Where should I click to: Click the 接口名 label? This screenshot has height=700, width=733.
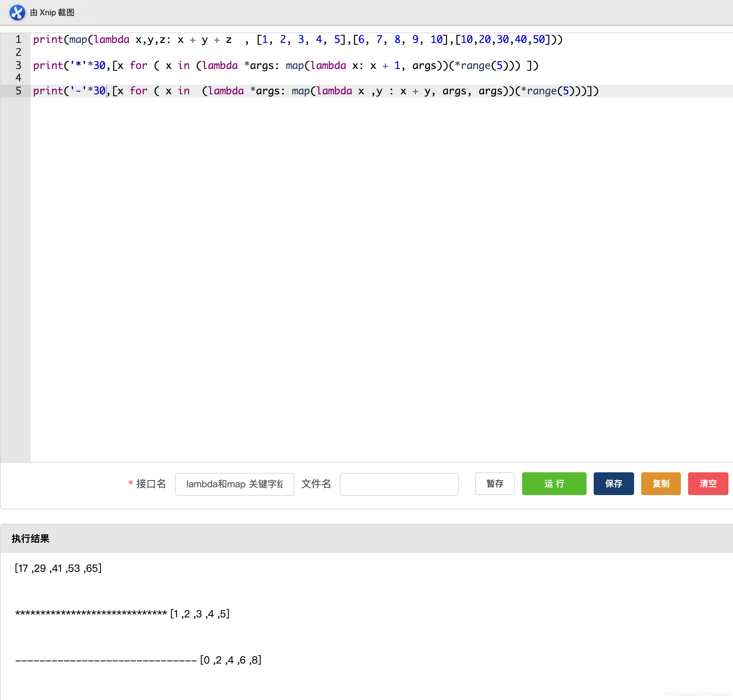[151, 484]
